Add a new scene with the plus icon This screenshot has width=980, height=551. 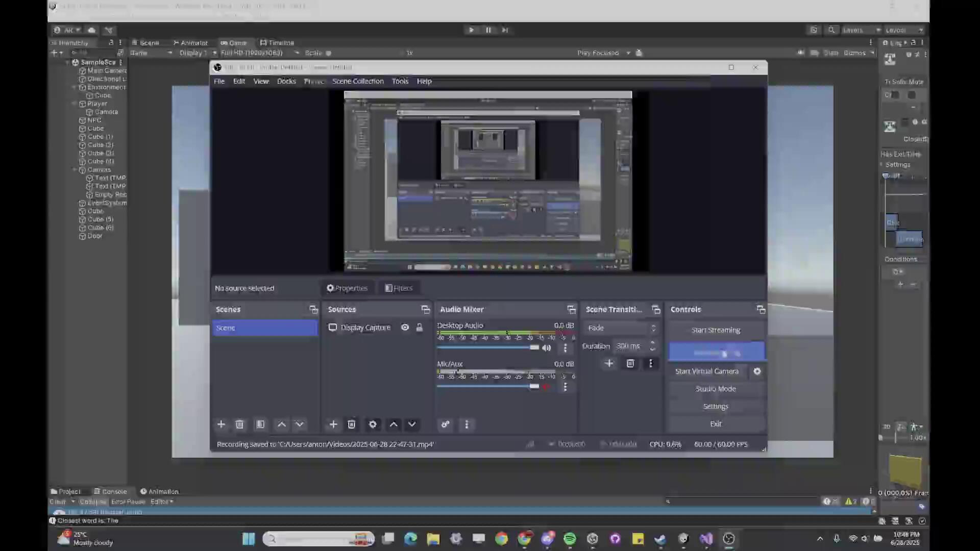click(221, 424)
